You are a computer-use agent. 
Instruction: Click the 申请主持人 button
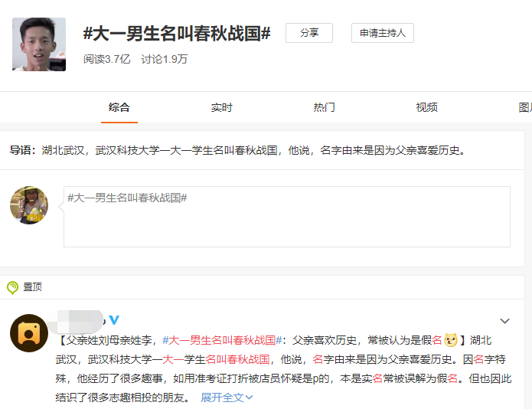point(383,33)
